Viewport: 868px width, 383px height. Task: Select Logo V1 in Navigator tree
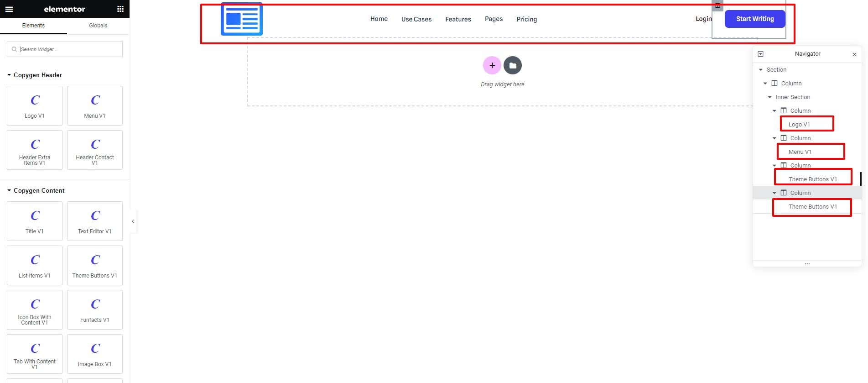tap(799, 125)
